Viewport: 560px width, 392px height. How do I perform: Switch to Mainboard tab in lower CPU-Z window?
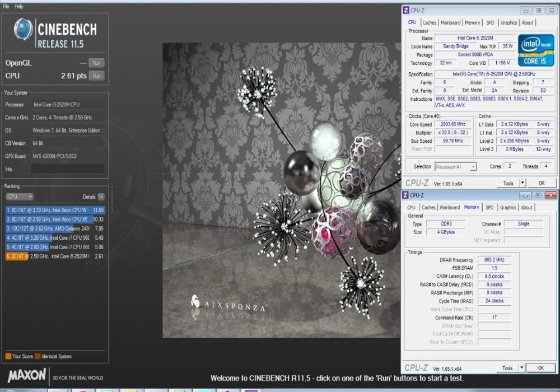coord(450,207)
